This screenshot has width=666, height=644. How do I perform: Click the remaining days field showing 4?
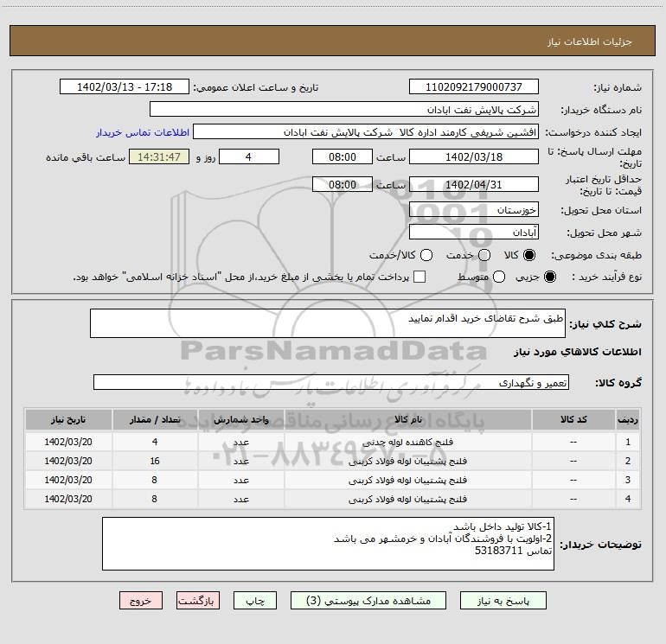point(249,156)
